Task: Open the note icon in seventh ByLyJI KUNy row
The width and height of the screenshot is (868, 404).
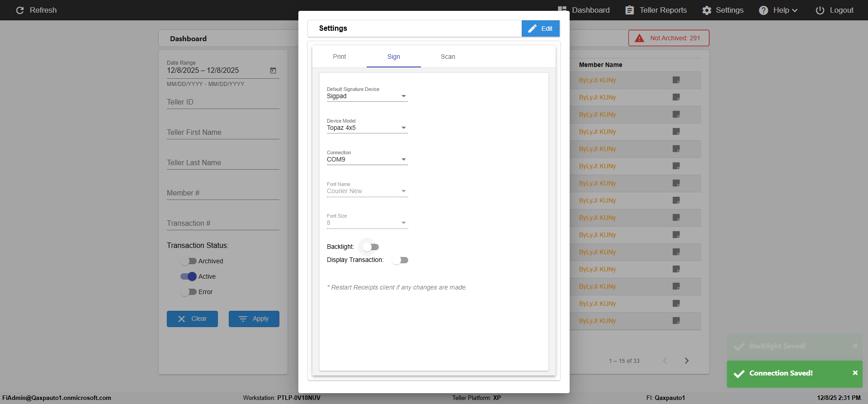Action: tap(676, 183)
